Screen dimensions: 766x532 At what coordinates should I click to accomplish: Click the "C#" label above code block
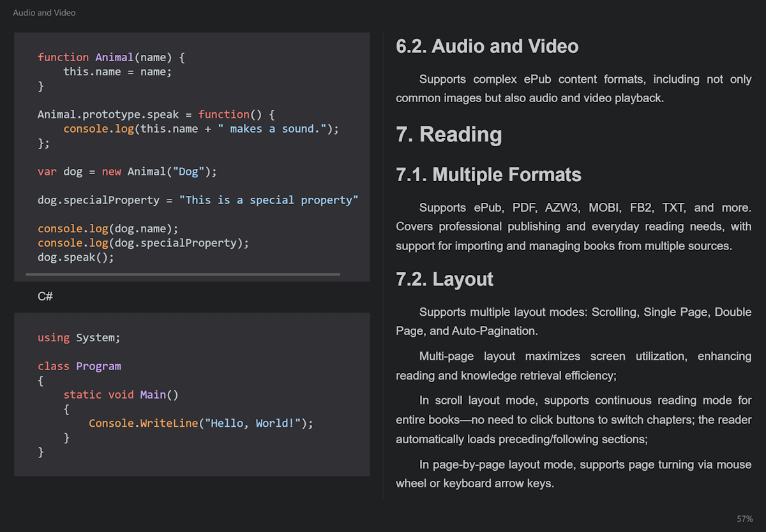45,297
